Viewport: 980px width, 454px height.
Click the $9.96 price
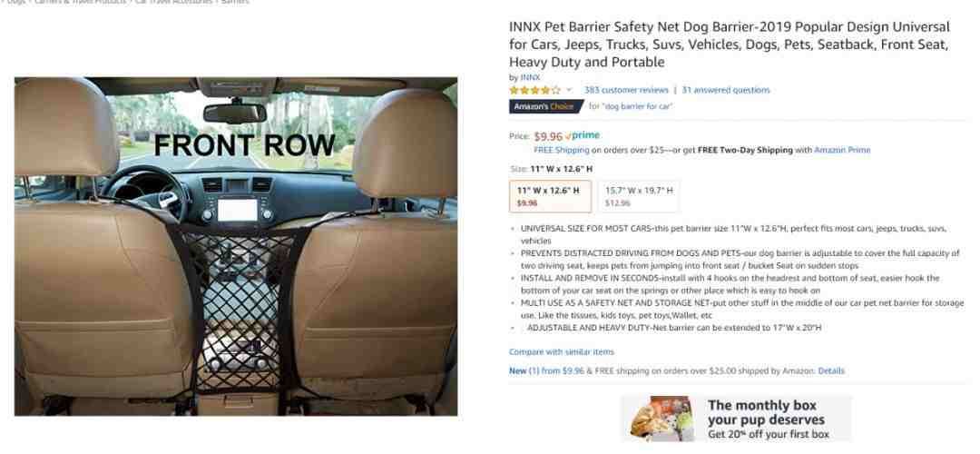547,135
